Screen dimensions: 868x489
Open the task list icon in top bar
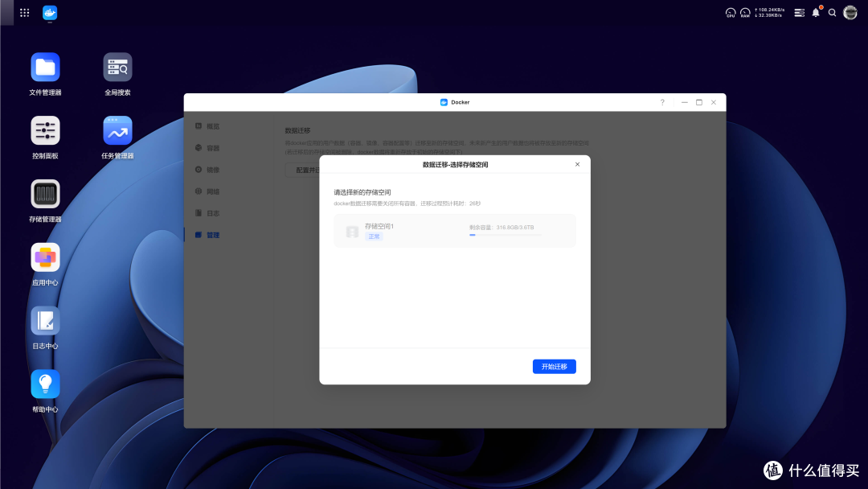click(x=800, y=13)
